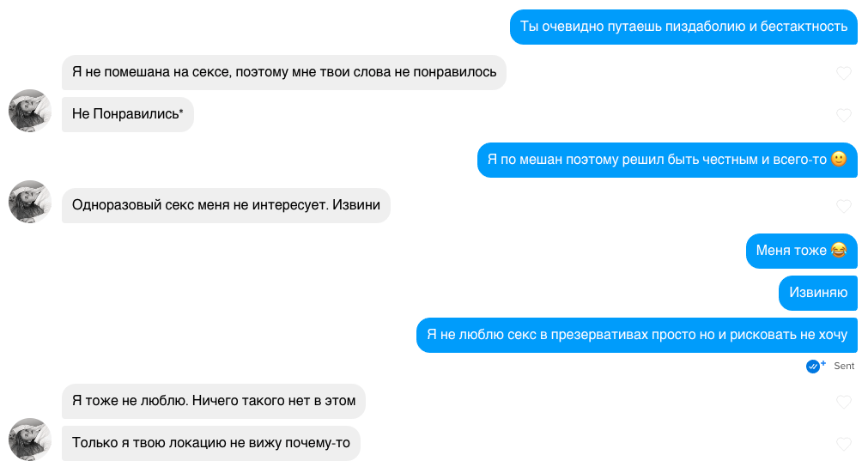This screenshot has height=473, width=868.
Task: Click the laughing emoji in 'Меня тоже' bubble
Action: pyautogui.click(x=839, y=250)
